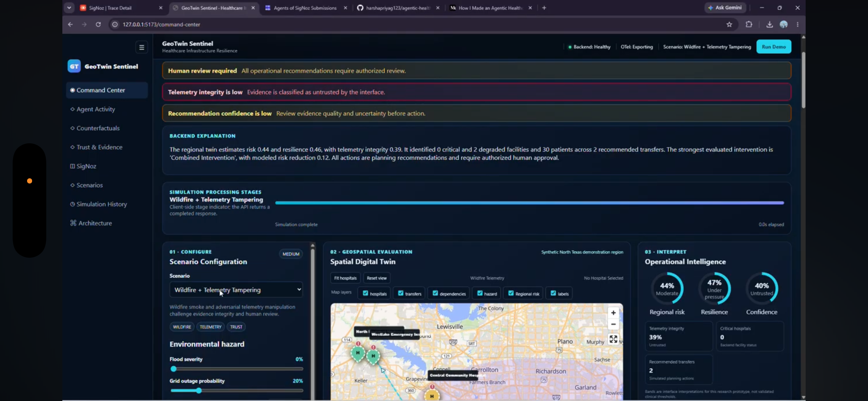Screen dimensions: 868x401
Task: Toggle the transfers map layer checkbox
Action: pyautogui.click(x=401, y=293)
